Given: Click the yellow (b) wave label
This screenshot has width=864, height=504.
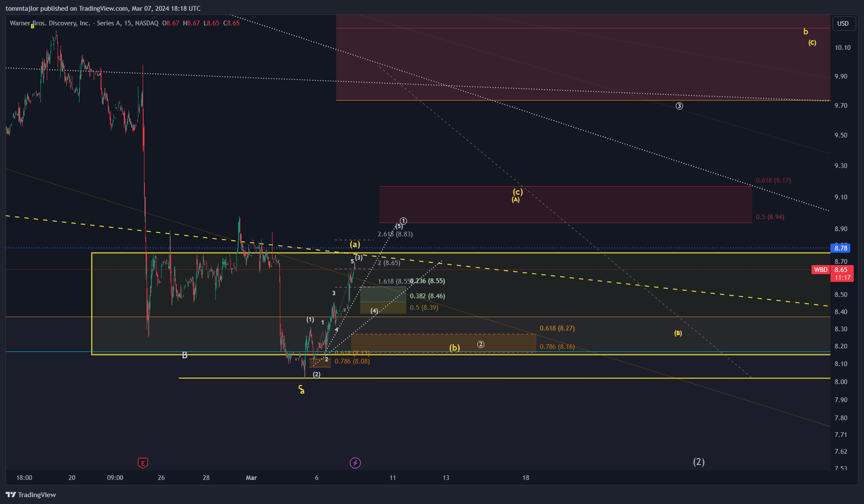Looking at the screenshot, I should (455, 348).
